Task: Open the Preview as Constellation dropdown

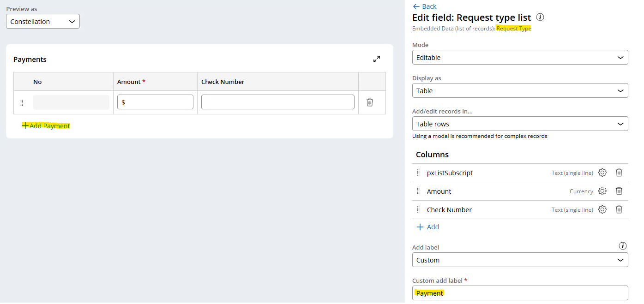Action: [43, 22]
